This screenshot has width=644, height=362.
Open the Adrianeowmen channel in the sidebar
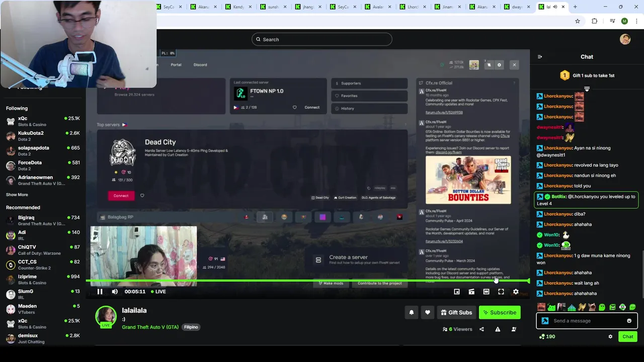point(43,180)
